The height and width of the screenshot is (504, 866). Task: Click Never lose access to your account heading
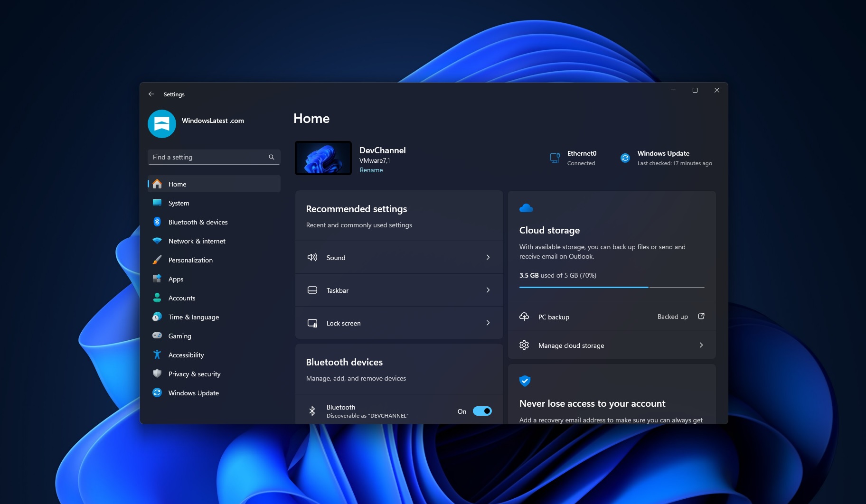(x=593, y=403)
